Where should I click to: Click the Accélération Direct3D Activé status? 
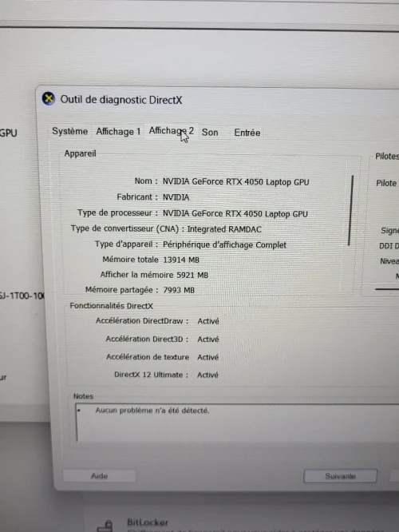tap(208, 339)
